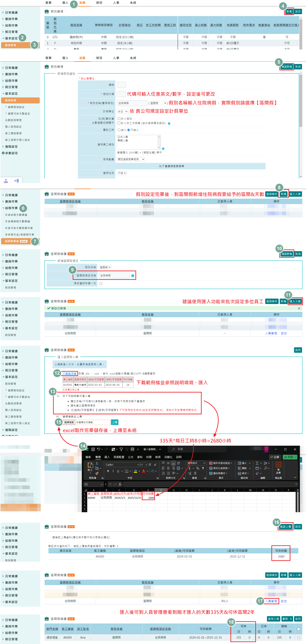This screenshot has height=644, width=306.
Task: Check the 計入假日 checkbox
Action: [x=119, y=119]
